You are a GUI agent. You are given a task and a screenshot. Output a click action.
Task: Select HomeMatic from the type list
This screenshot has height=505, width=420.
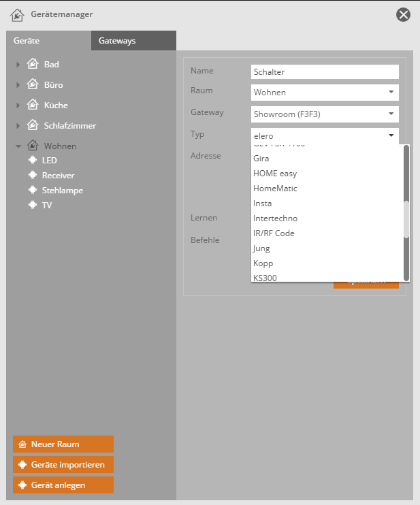coord(275,189)
